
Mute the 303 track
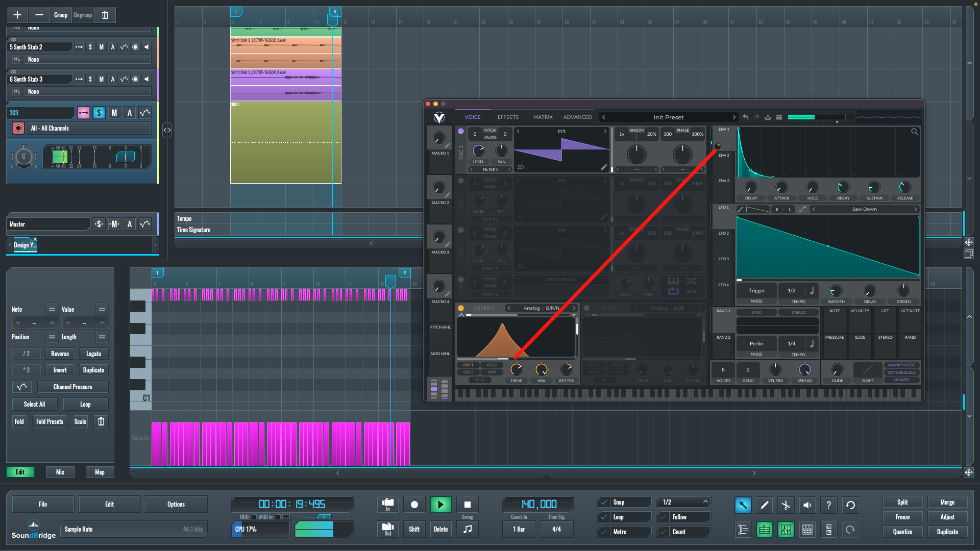pyautogui.click(x=114, y=113)
